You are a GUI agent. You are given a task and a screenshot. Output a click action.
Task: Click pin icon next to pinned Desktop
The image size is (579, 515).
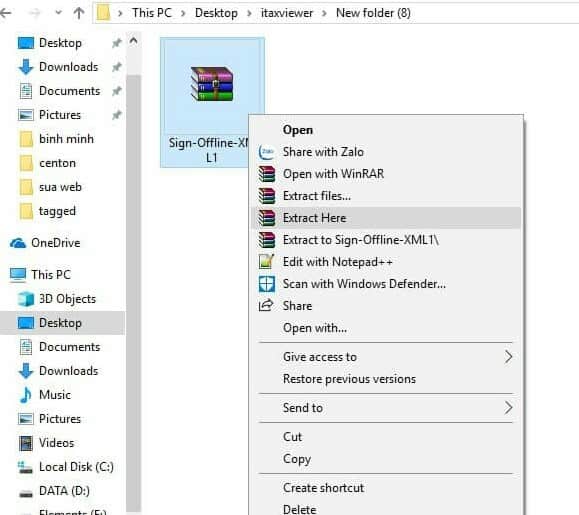pyautogui.click(x=117, y=43)
